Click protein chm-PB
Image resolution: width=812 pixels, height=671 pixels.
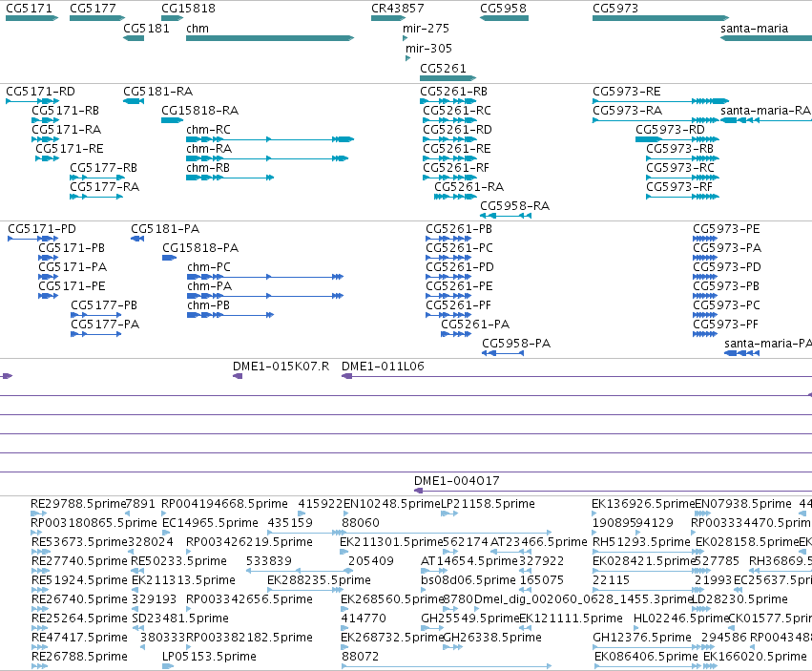pos(231,315)
